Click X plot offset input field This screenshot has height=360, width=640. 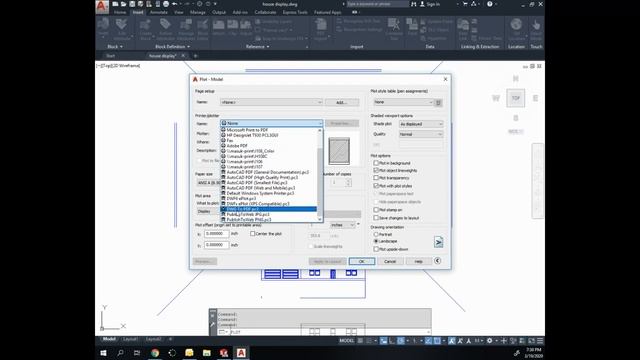point(216,234)
